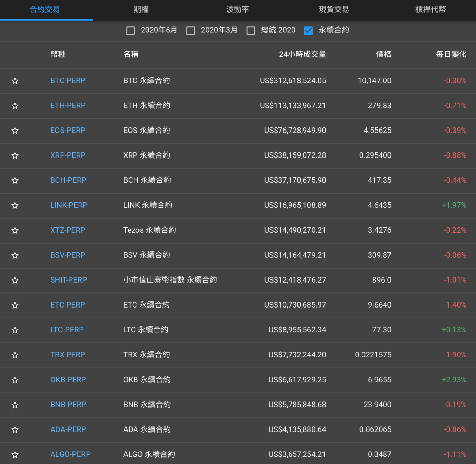Switch to the 期權 tab
Image resolution: width=476 pixels, height=464 pixels.
click(x=141, y=10)
